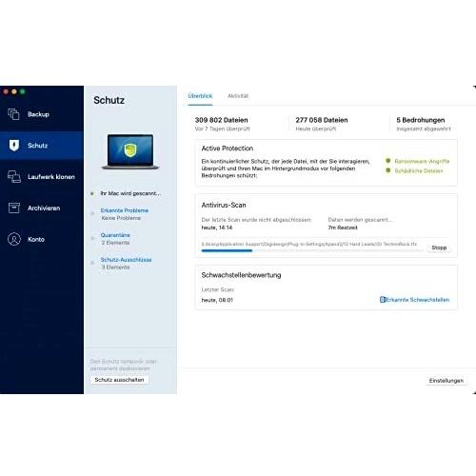Viewport: 476px width, 476px height.
Task: Click the green Schädliche Dateien status dot
Action: [387, 170]
